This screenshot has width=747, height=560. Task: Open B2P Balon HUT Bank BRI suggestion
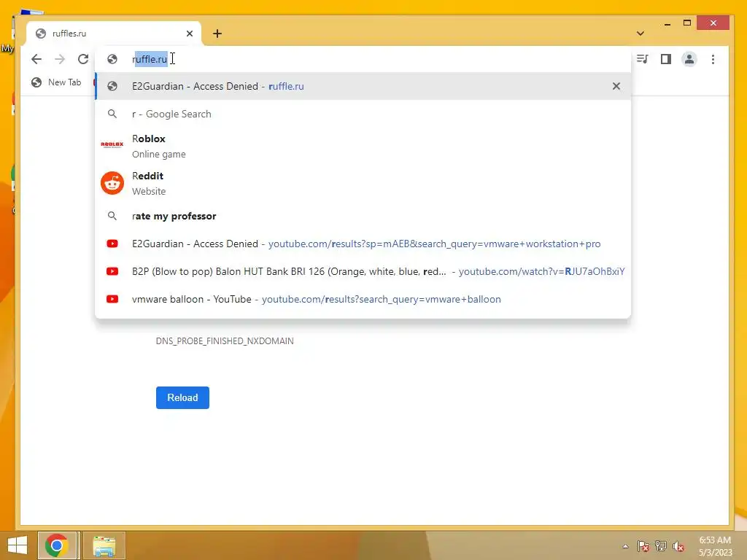coord(363,271)
